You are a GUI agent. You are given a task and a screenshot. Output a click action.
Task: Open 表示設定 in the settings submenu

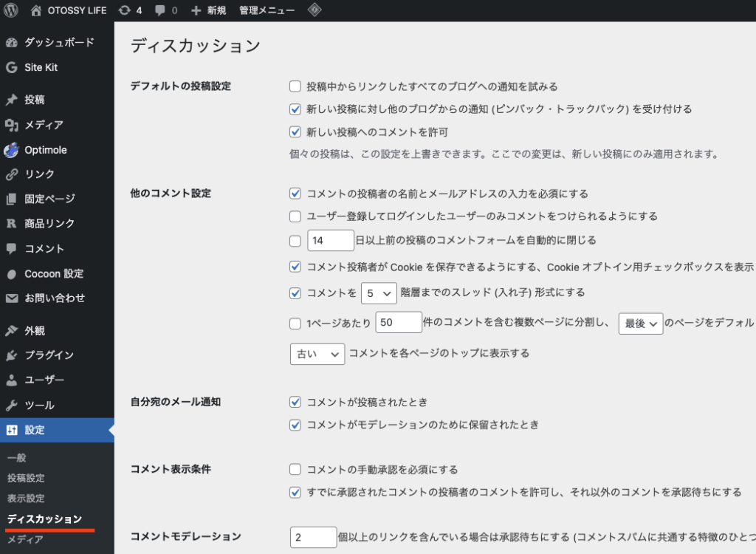tap(26, 499)
